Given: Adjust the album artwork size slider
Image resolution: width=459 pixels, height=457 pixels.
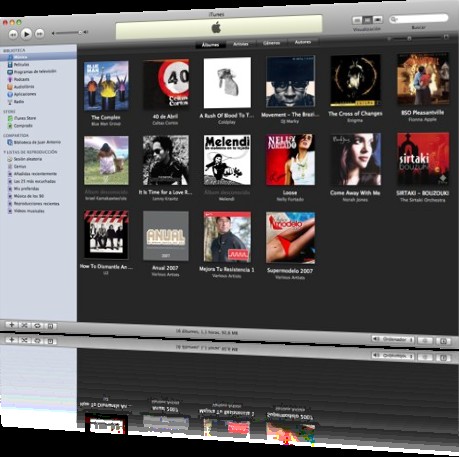Looking at the screenshot, I should click(418, 38).
